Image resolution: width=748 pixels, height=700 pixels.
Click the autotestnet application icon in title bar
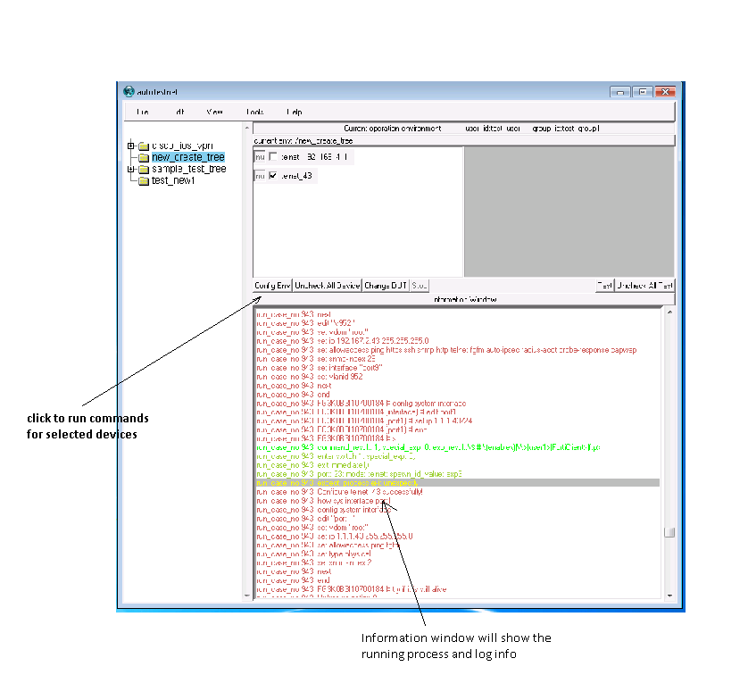coord(129,92)
